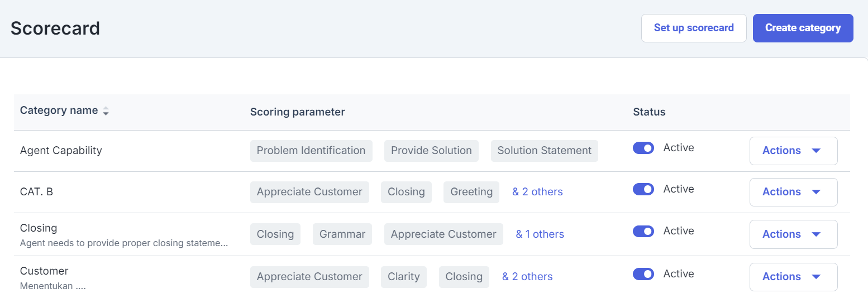Toggle Active status for Agent Capability
The image size is (868, 298).
643,148
